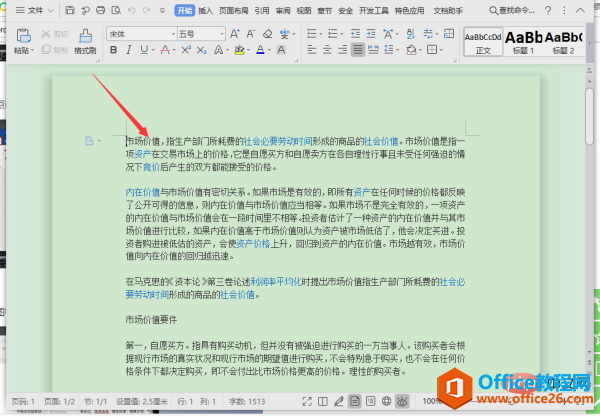Center-align the paragraph text
Image resolution: width=600 pixels, height=416 pixels.
coord(327,50)
